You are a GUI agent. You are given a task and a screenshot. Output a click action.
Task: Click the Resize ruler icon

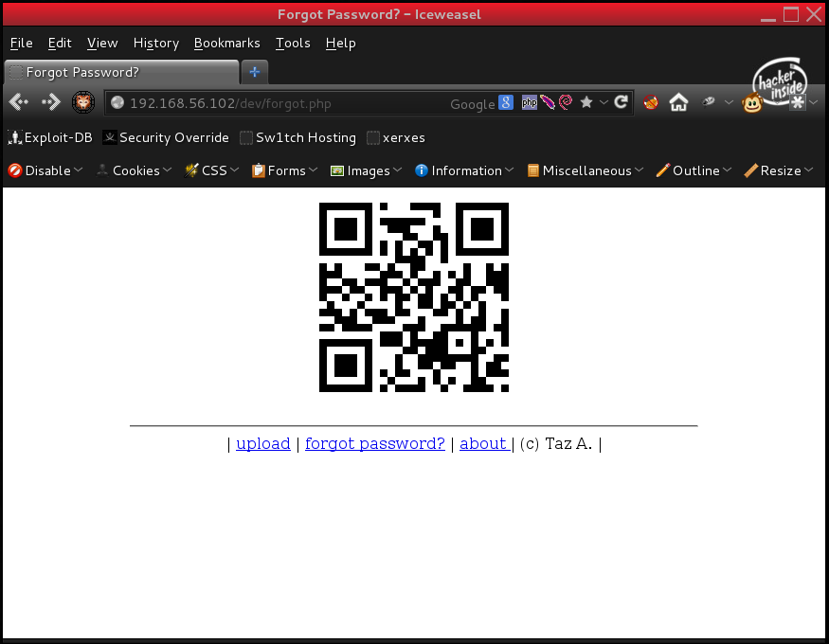[750, 170]
